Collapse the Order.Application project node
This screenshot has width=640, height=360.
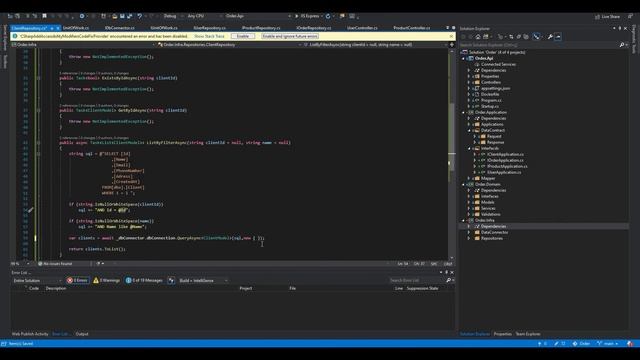coord(464,112)
